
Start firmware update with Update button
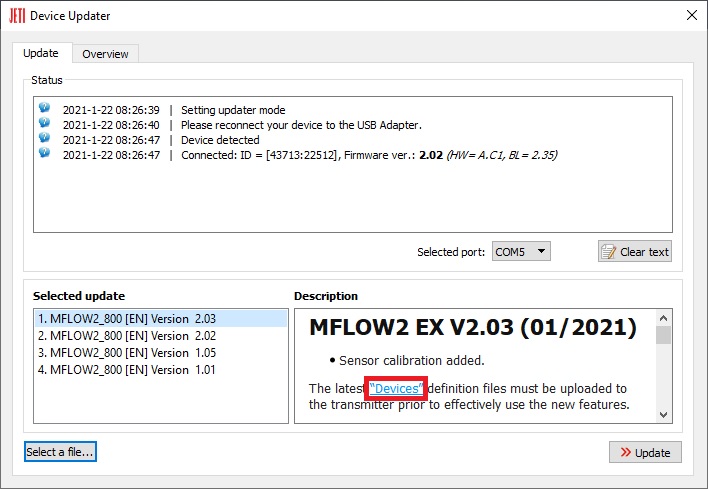pyautogui.click(x=645, y=452)
